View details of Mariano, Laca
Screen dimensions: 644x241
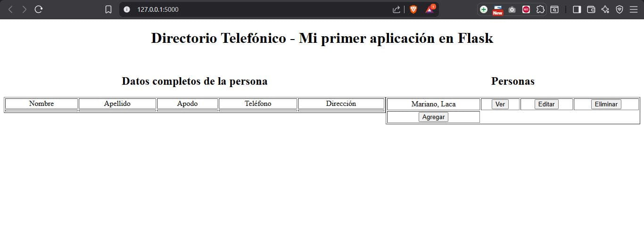tap(500, 104)
